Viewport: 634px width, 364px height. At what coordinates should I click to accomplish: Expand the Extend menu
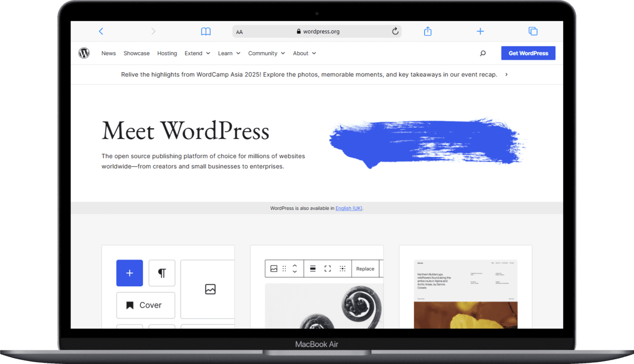[198, 53]
